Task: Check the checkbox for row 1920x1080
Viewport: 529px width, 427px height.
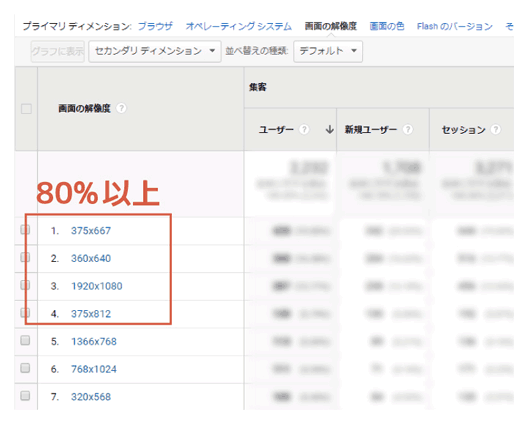Action: 25,285
